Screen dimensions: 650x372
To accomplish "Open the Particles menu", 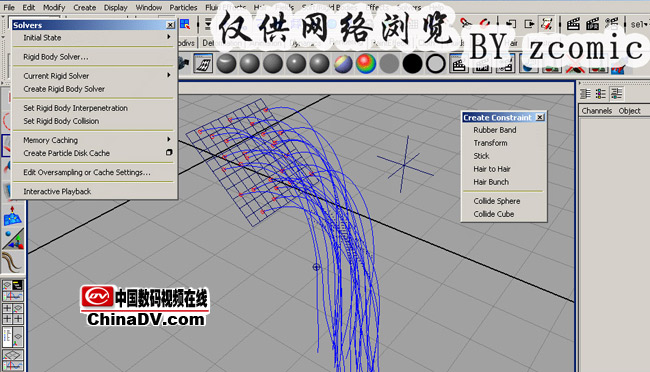I will [x=183, y=7].
